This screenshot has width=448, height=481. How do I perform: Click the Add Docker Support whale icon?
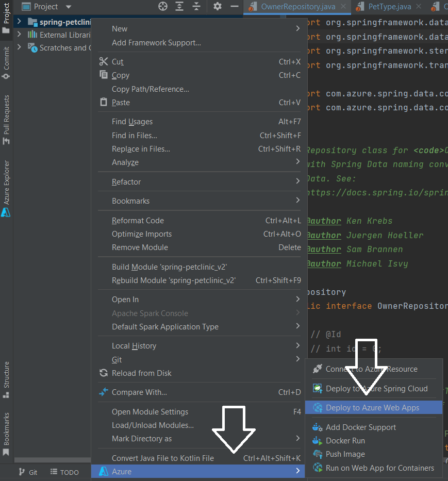pyautogui.click(x=317, y=427)
